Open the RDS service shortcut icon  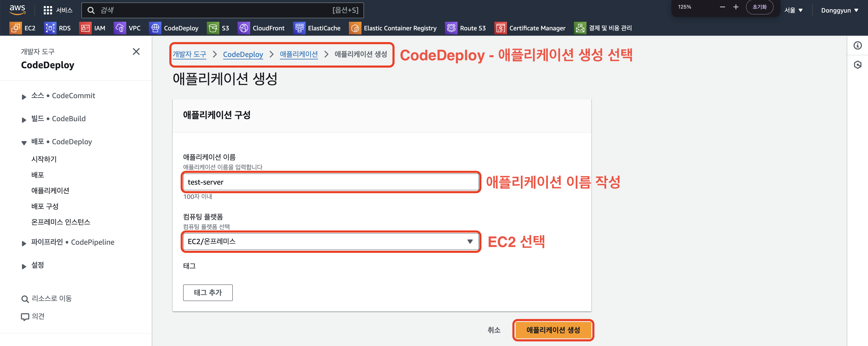50,28
